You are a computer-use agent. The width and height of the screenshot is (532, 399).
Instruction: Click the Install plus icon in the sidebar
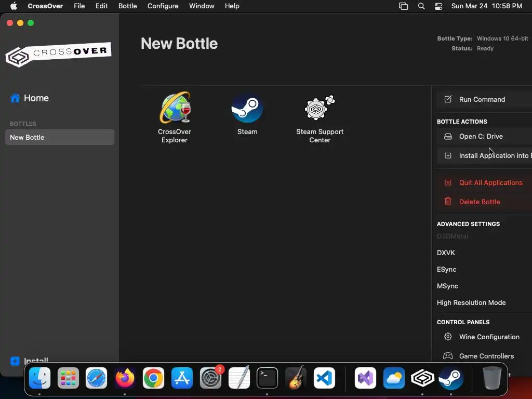coord(15,361)
